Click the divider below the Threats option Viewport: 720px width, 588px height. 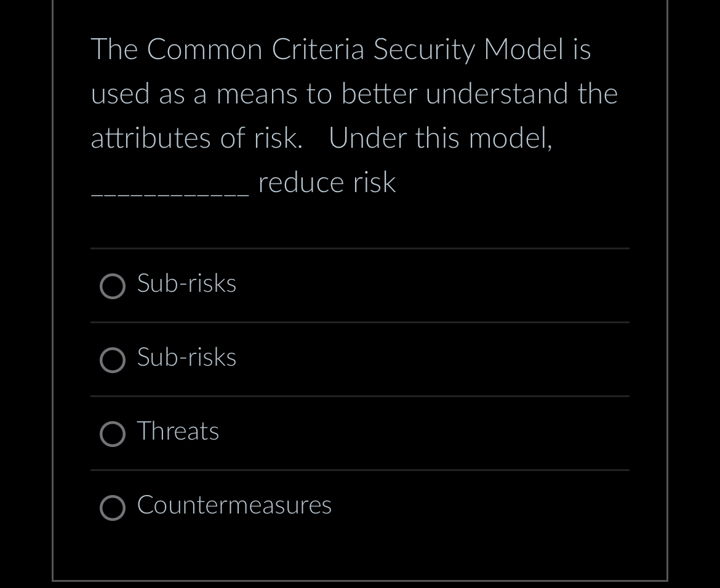point(360,470)
